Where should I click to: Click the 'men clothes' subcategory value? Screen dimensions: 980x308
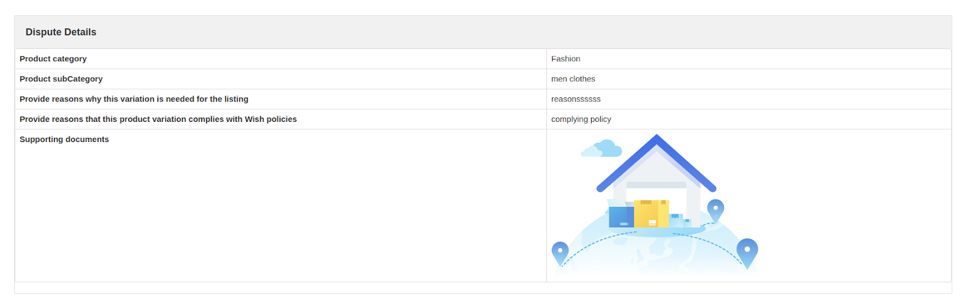[x=573, y=79]
